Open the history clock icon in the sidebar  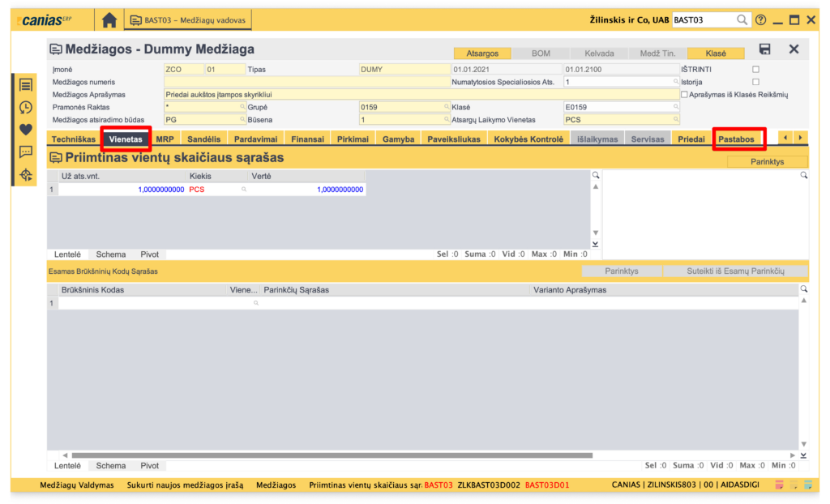pyautogui.click(x=26, y=107)
